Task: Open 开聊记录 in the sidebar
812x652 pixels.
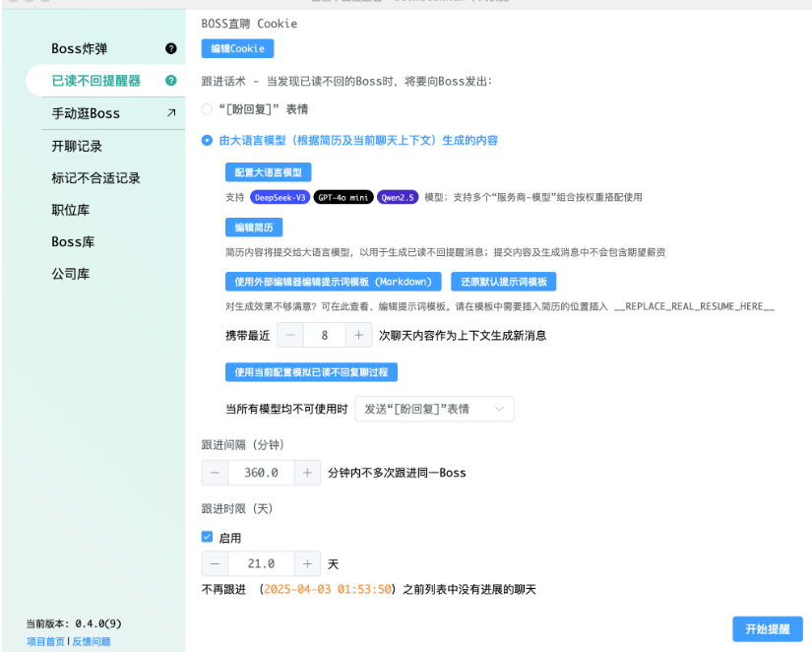Action: point(77,146)
